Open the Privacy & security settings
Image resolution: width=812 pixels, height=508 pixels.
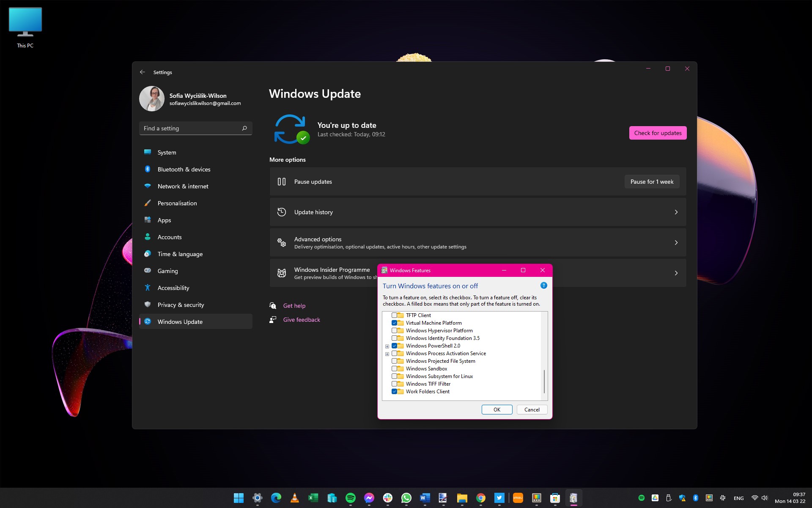[181, 304]
